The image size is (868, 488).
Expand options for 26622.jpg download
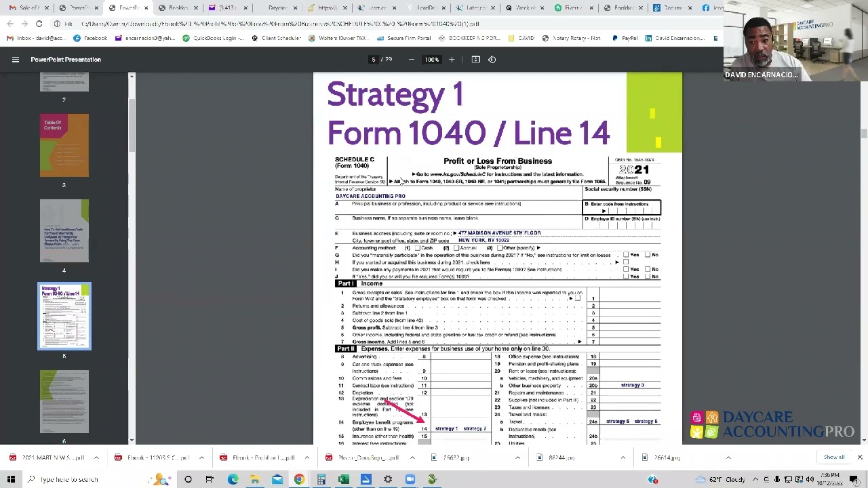(x=517, y=457)
